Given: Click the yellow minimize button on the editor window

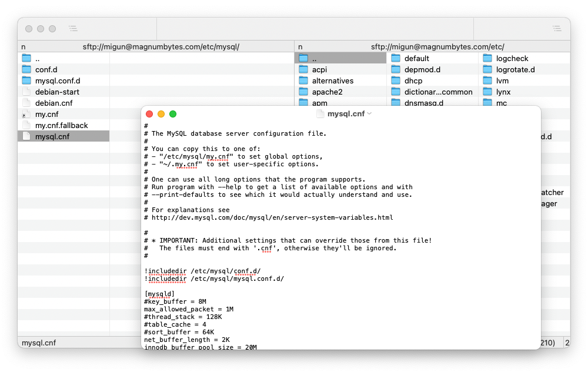Looking at the screenshot, I should [x=160, y=115].
